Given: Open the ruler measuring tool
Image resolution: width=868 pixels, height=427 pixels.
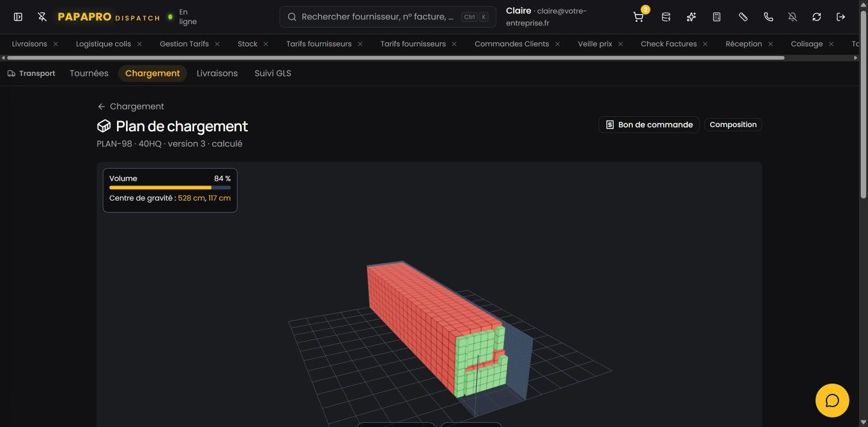Looking at the screenshot, I should 743,17.
